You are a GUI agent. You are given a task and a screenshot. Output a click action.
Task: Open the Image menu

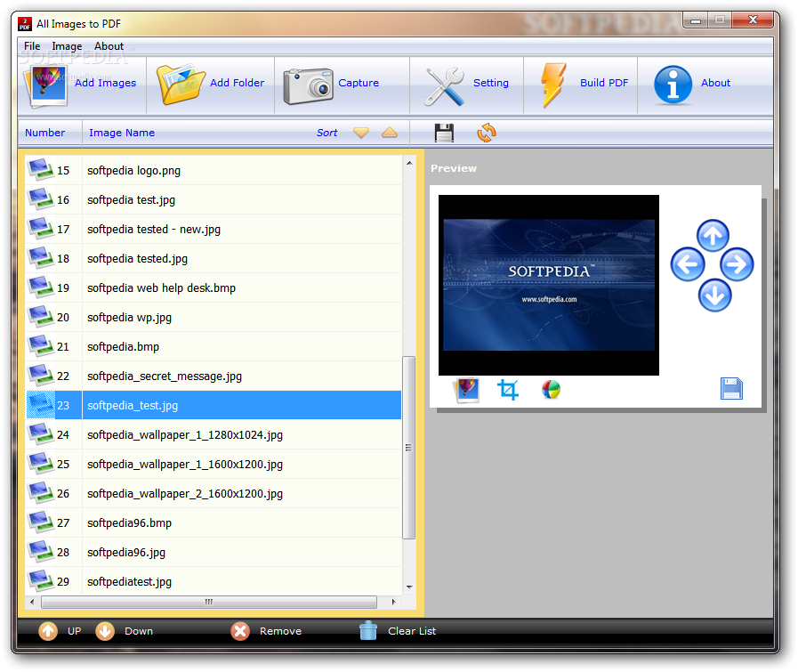67,46
